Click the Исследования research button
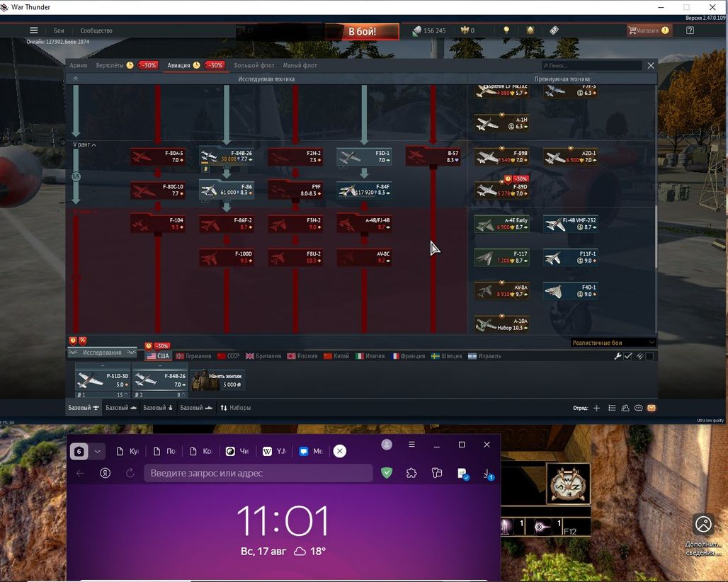The image size is (728, 582). tap(102, 353)
